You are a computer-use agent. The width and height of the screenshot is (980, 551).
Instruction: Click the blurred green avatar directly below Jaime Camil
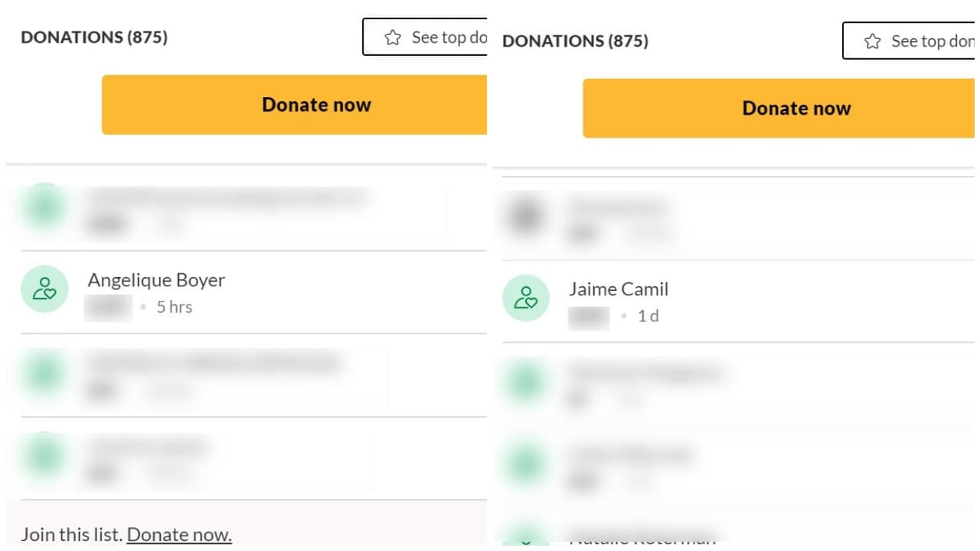(x=525, y=382)
